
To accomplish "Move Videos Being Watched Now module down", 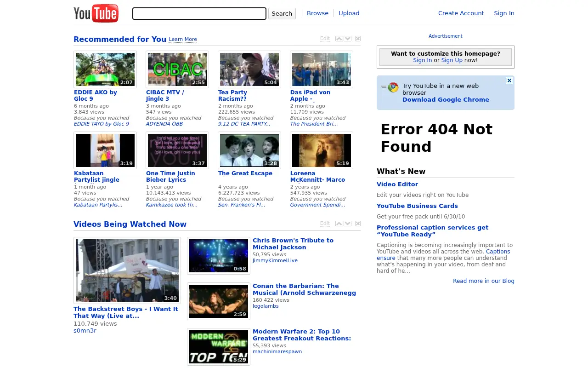I will [348, 224].
